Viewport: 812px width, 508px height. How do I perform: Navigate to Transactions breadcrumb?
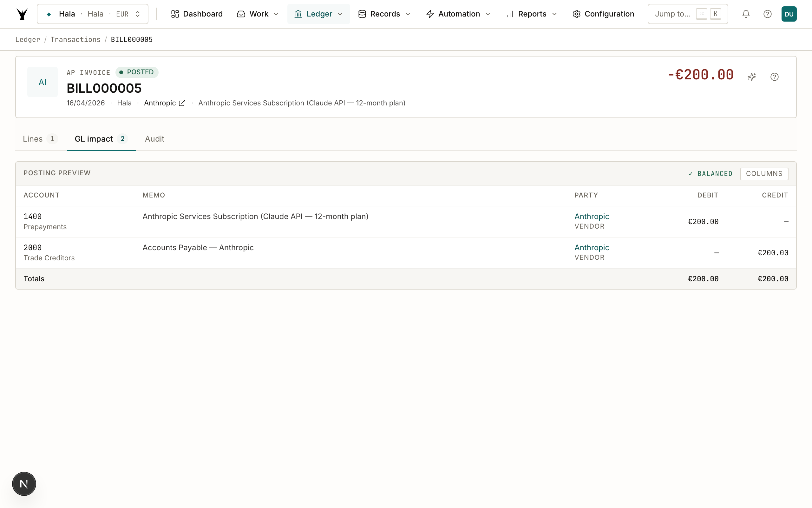click(x=75, y=40)
